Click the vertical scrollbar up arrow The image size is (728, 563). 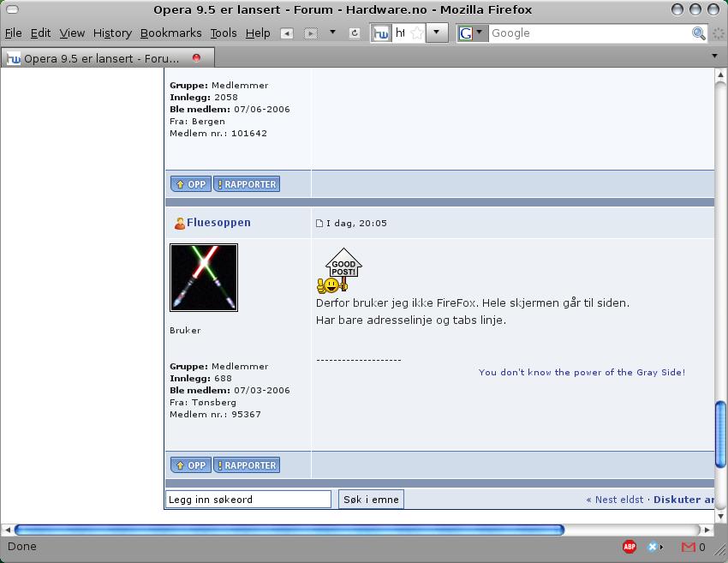tap(720, 75)
